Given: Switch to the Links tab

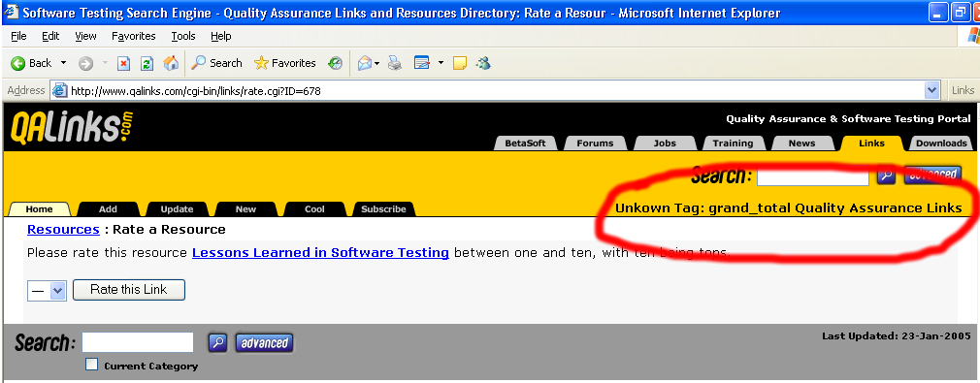Looking at the screenshot, I should [871, 144].
